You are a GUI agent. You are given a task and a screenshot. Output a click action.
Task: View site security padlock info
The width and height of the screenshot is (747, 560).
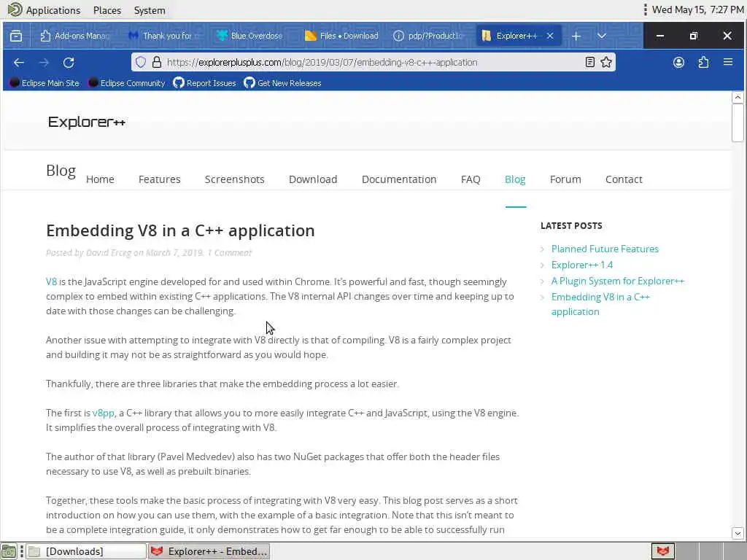[x=157, y=63]
